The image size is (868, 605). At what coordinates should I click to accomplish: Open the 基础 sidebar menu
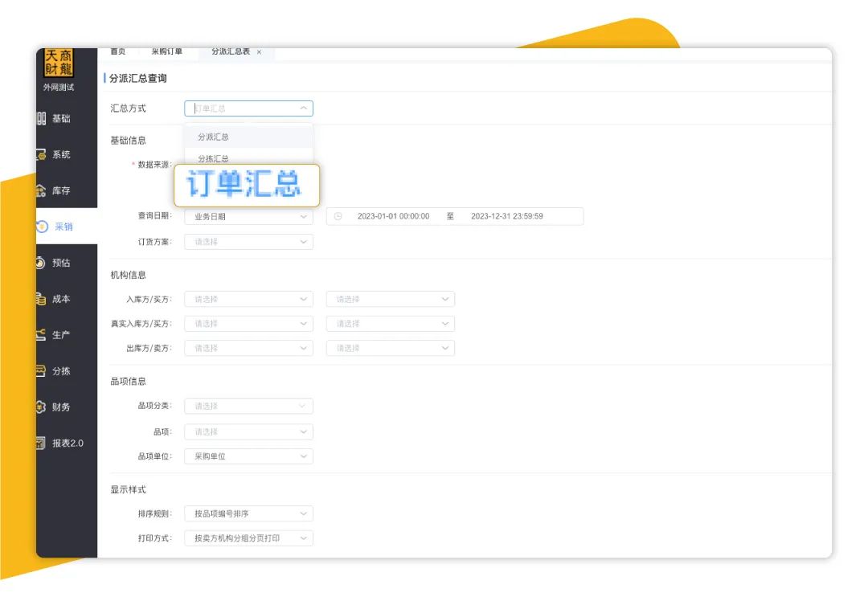(x=67, y=118)
